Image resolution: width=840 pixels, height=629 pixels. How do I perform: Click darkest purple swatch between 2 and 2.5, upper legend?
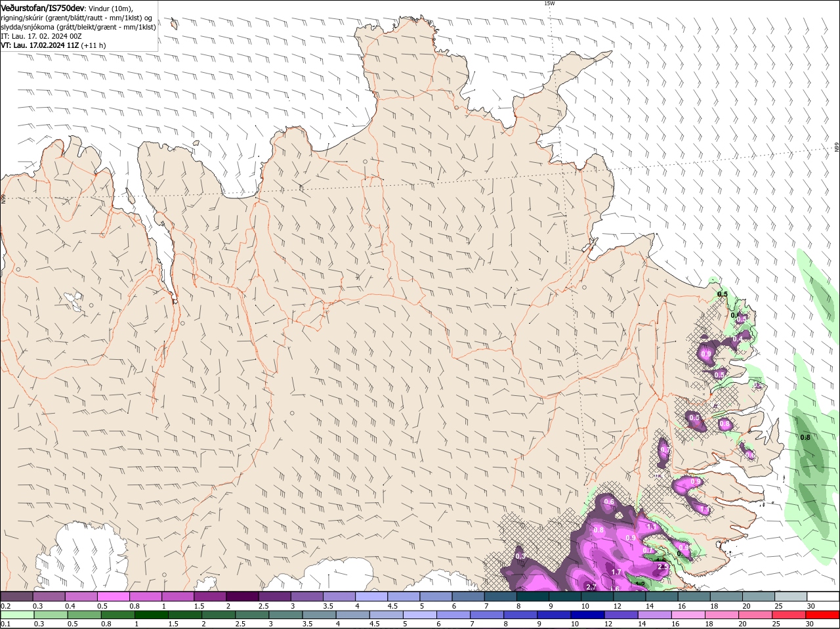[x=242, y=596]
